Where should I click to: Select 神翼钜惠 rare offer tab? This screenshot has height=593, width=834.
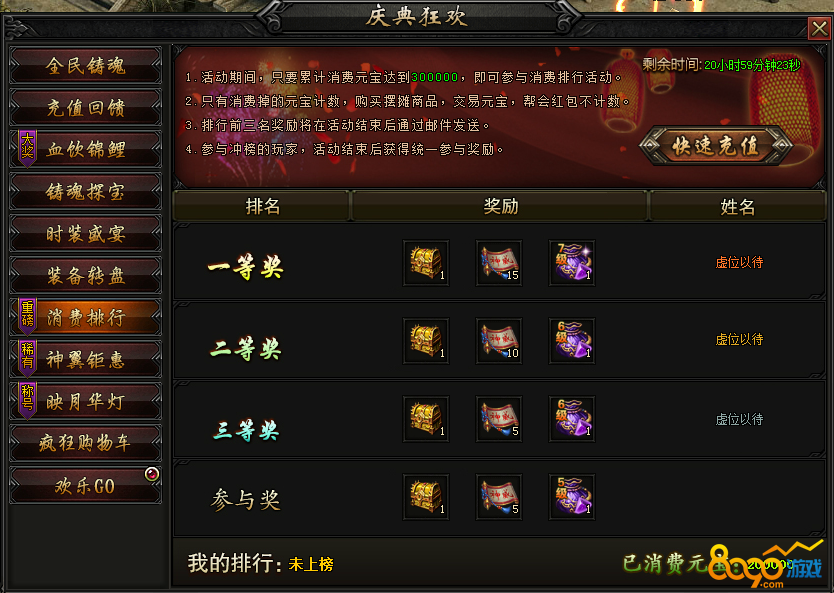tap(86, 360)
